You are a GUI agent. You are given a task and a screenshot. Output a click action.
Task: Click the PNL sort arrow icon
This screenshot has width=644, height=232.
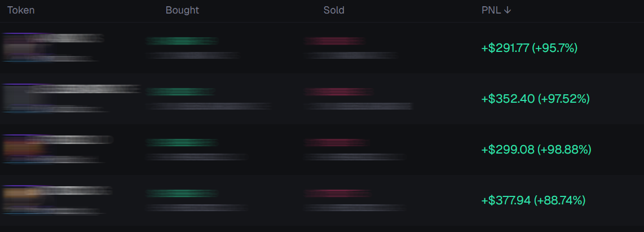[508, 10]
